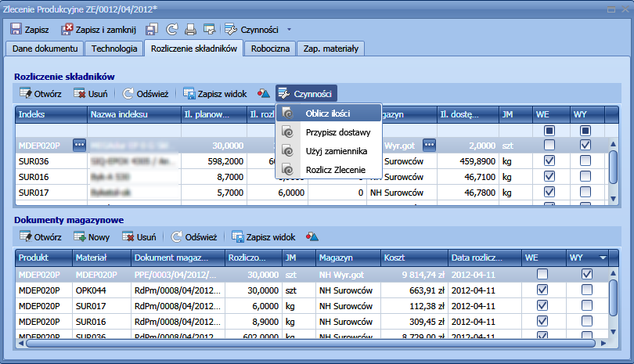Open ellipsis button next to MDEP020P index
Viewport: 634px width, 364px height.
click(78, 145)
